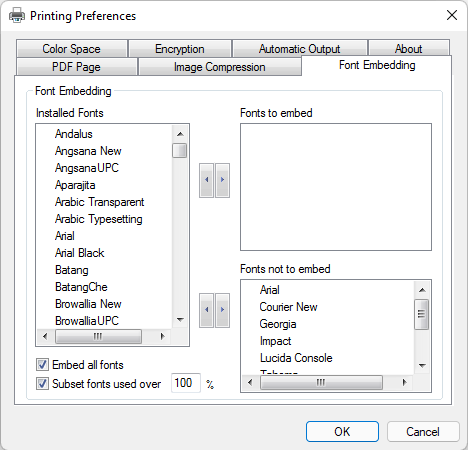The image size is (468, 450).
Task: Select Courier New in Fonts not to embed
Action: [x=288, y=307]
